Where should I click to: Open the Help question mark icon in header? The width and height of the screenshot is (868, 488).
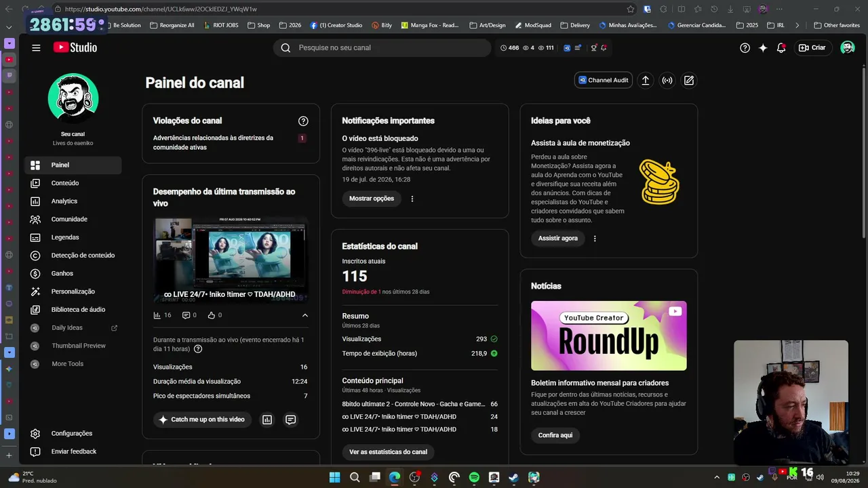745,47
